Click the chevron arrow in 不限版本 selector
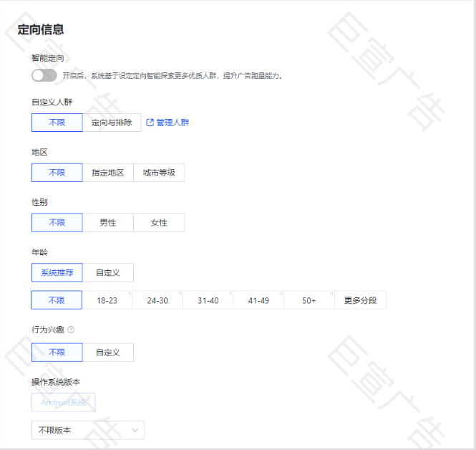Screen dimensions: 476x450 pyautogui.click(x=135, y=430)
